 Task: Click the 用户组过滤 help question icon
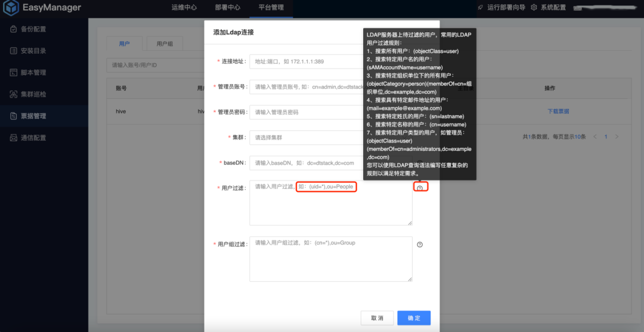(420, 245)
